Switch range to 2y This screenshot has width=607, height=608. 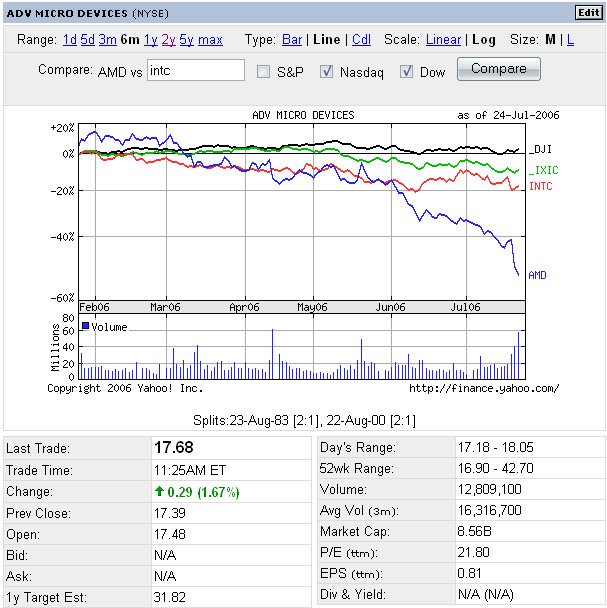pos(169,40)
